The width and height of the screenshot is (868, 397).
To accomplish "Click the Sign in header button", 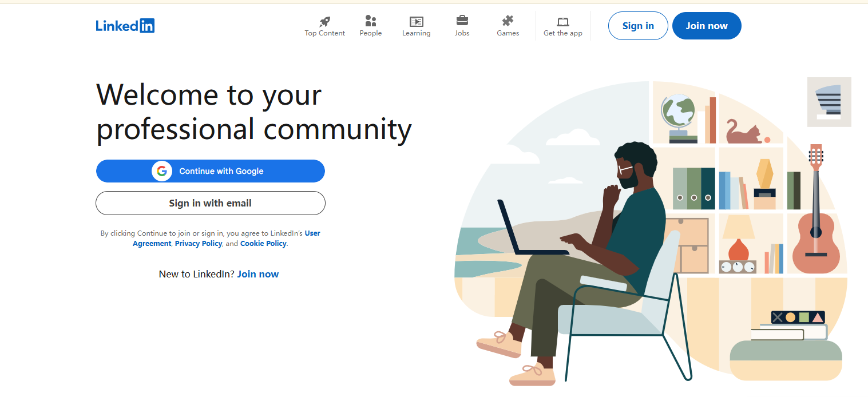I will [638, 26].
